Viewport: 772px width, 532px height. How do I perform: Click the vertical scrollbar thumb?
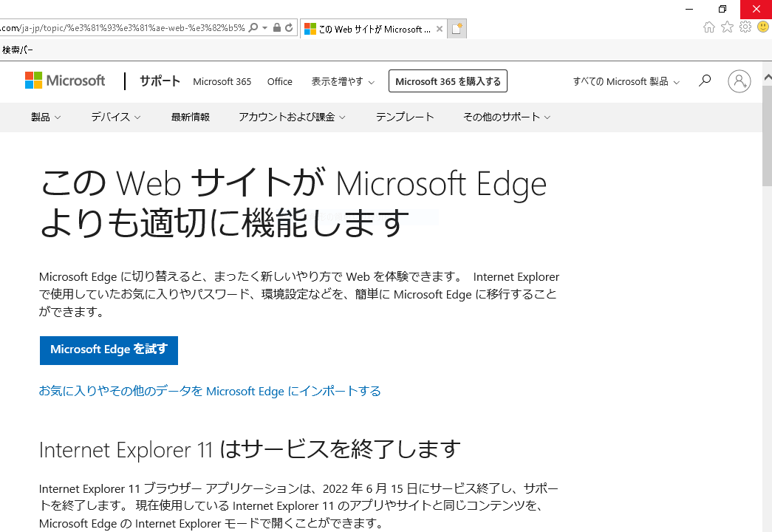pyautogui.click(x=767, y=135)
